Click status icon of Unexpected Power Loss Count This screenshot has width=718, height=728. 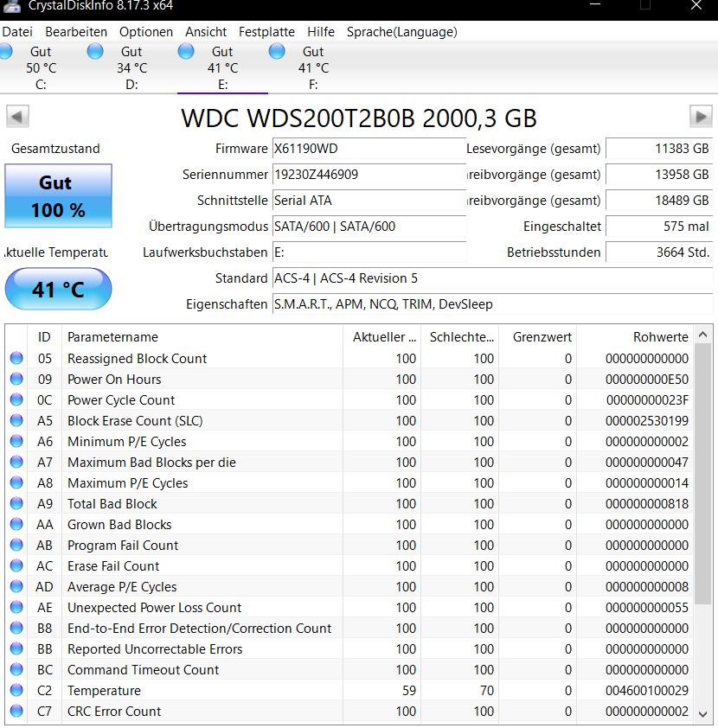tap(16, 607)
